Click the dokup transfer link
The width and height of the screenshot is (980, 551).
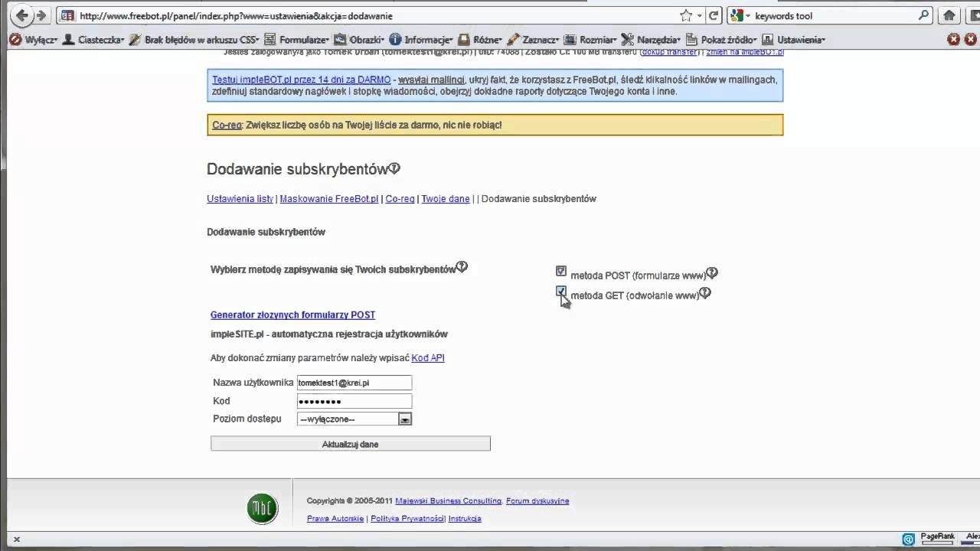click(x=670, y=52)
